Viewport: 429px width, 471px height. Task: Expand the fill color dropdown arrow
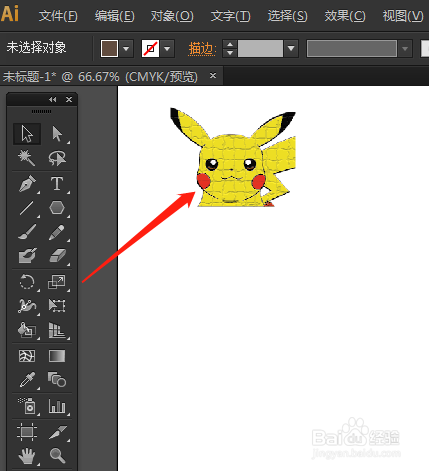[126, 49]
